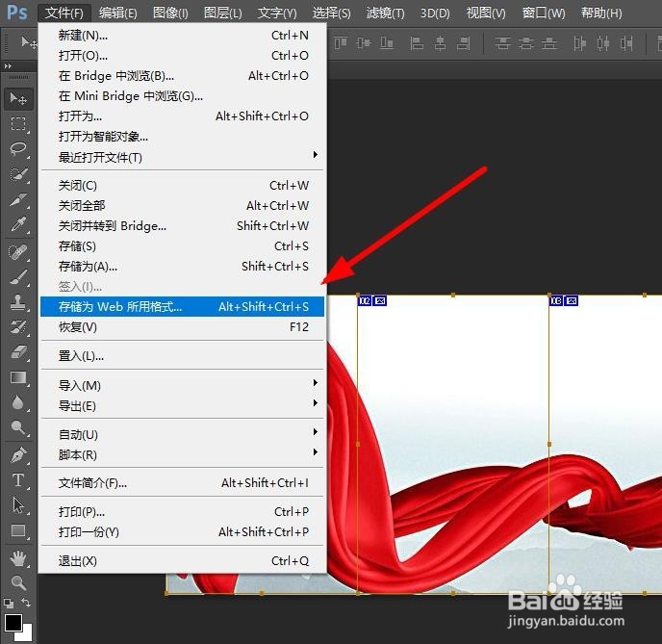Click the distribute horizontal centers icon
This screenshot has height=644, width=662.
(603, 43)
